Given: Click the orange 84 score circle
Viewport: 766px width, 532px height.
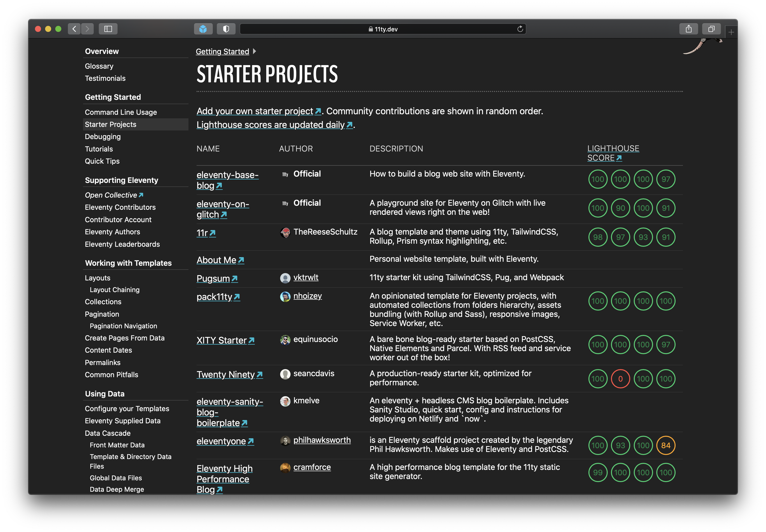Looking at the screenshot, I should [x=666, y=445].
